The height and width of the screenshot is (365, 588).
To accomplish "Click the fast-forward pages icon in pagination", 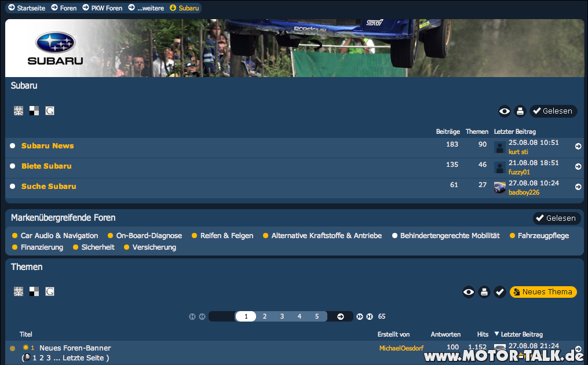I will (x=360, y=316).
